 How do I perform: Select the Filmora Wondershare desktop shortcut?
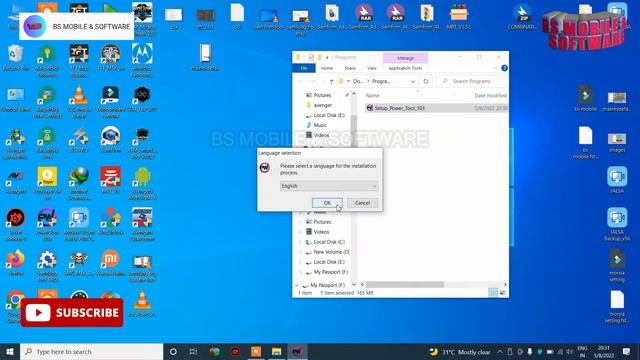coord(111,102)
